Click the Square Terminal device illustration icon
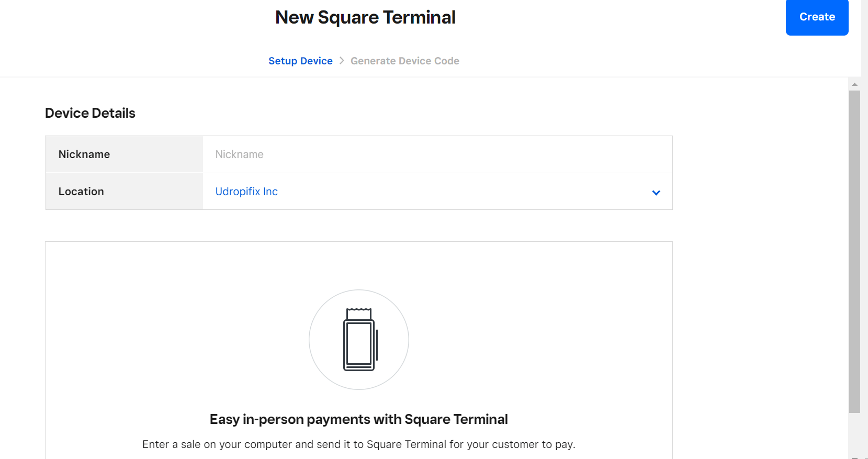 point(358,340)
